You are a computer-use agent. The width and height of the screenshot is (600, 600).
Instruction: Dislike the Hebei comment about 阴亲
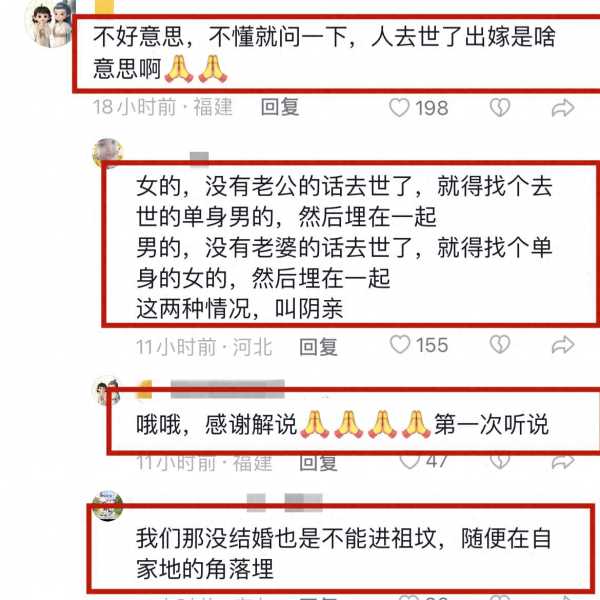click(500, 344)
